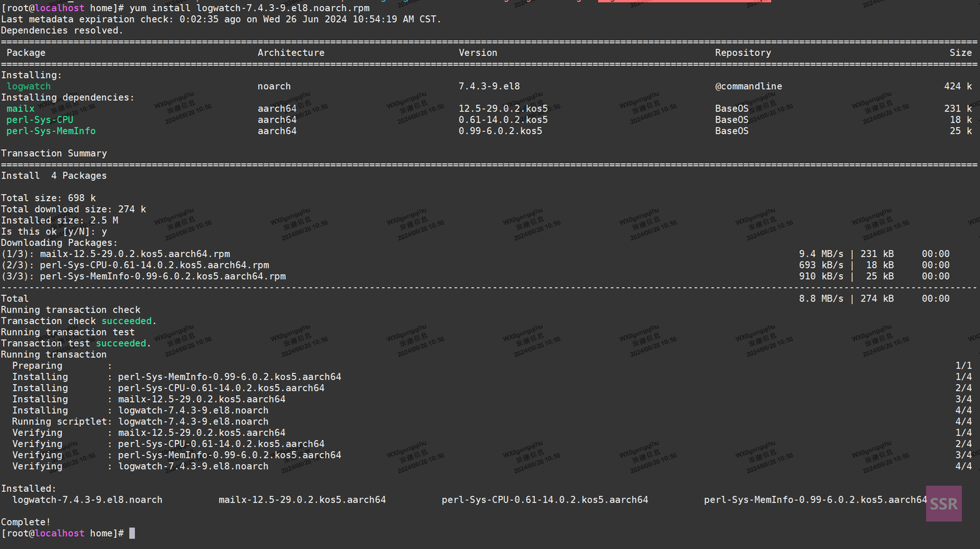Click the SSR floating badge
This screenshot has height=549, width=980.
click(x=943, y=503)
